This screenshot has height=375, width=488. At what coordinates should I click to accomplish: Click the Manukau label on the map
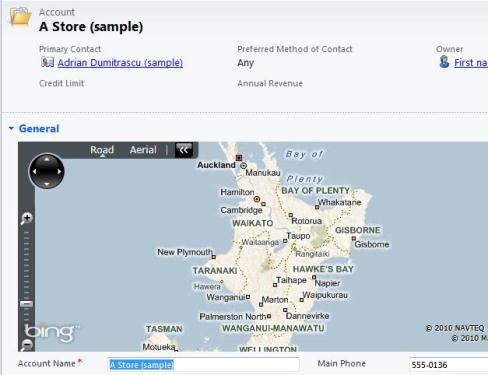(263, 173)
